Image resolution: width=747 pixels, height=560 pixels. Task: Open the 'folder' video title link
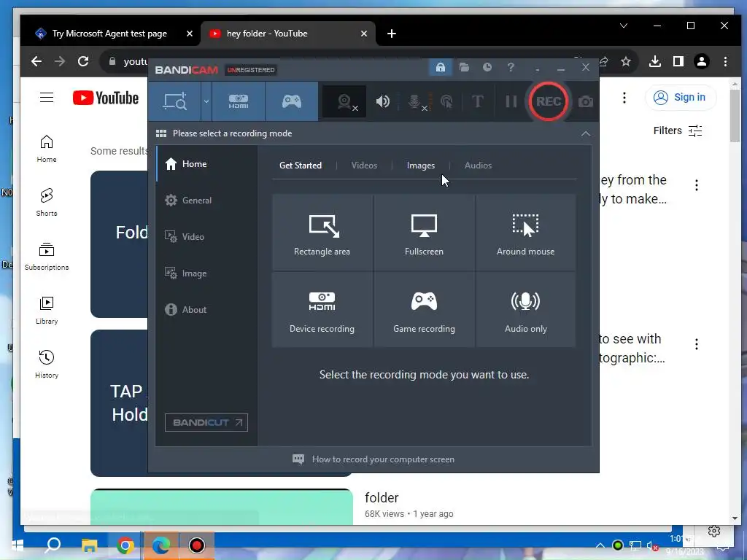(x=382, y=497)
